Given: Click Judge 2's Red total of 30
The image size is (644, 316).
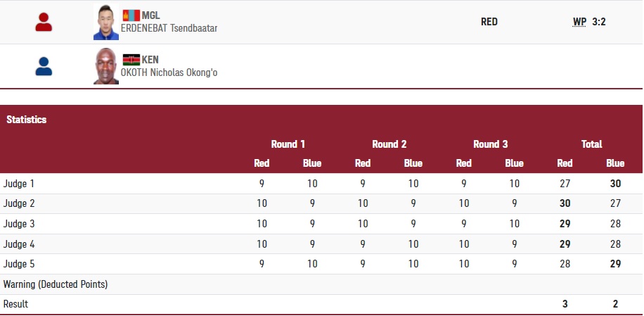Looking at the screenshot, I should (565, 203).
